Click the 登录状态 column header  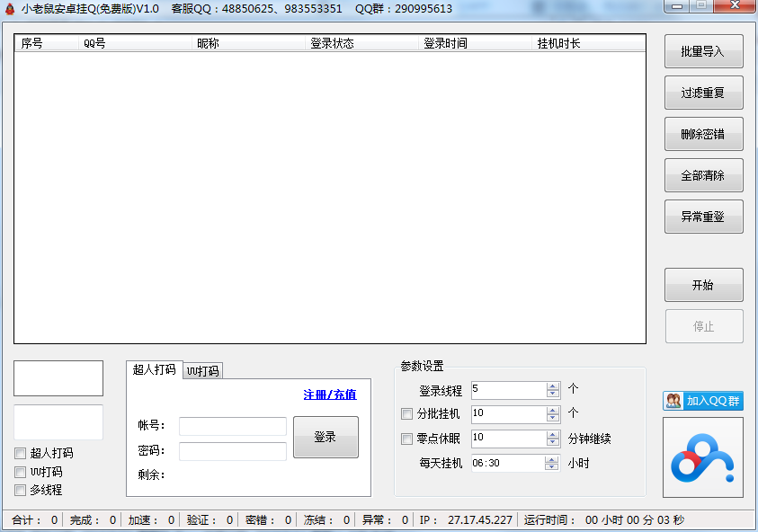pos(361,43)
